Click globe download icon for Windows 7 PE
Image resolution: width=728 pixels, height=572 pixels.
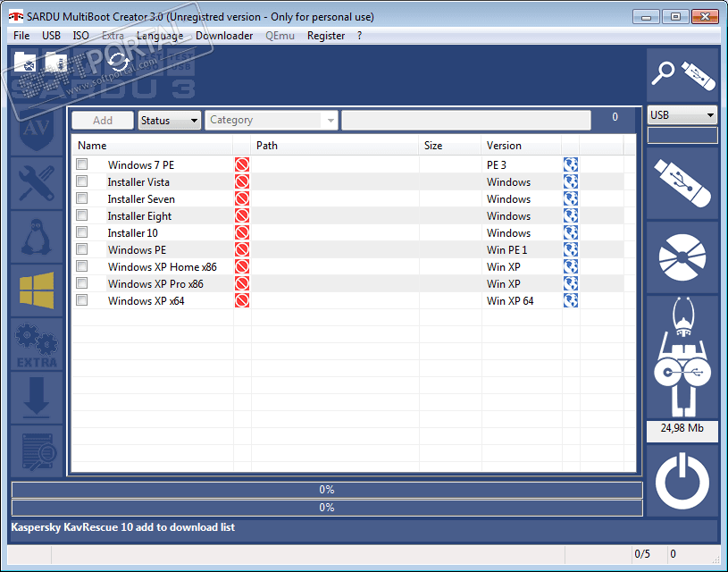(571, 165)
